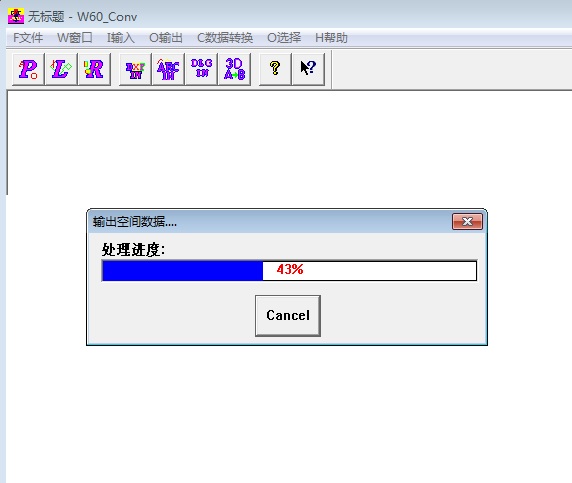Open the W窗口 menu

point(74,38)
